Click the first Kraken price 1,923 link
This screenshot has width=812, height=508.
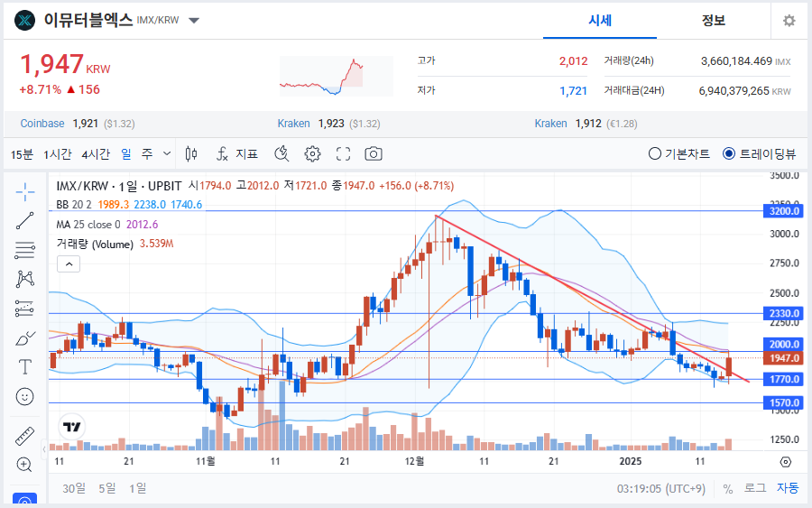pos(328,124)
